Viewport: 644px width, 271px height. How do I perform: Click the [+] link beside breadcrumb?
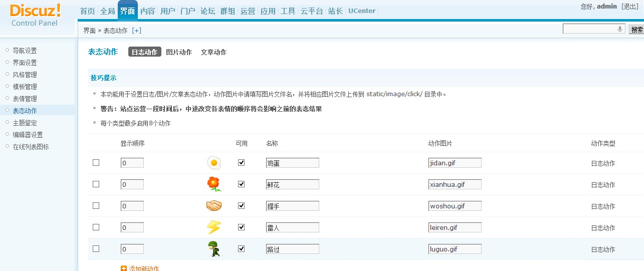[x=136, y=31]
